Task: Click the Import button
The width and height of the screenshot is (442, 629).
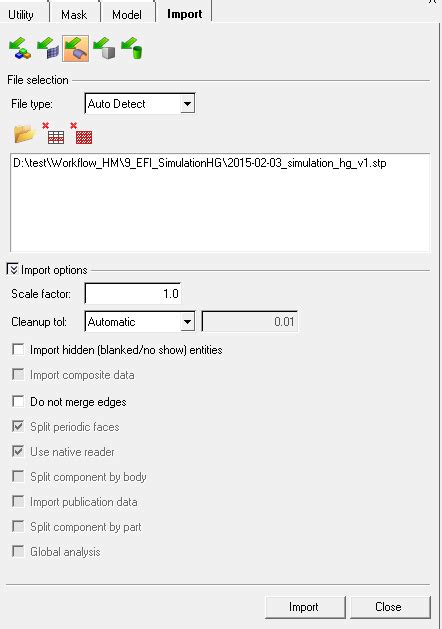Action: (x=305, y=607)
